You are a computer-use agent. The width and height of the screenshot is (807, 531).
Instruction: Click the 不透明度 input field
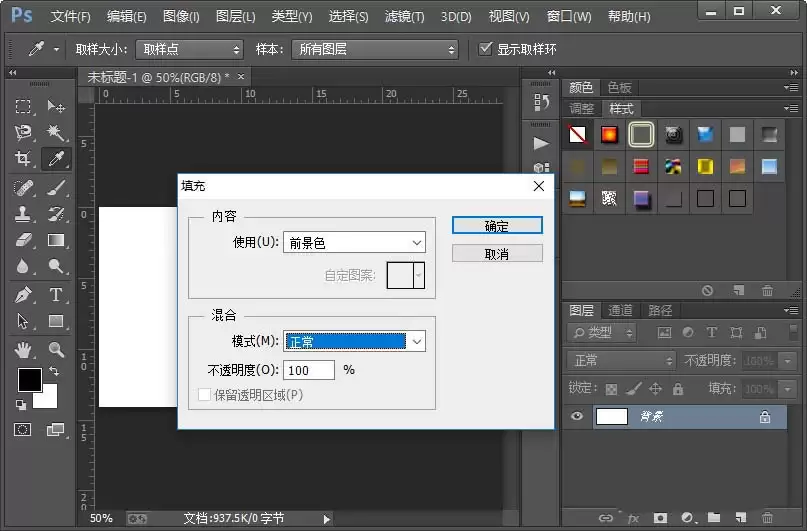(309, 370)
